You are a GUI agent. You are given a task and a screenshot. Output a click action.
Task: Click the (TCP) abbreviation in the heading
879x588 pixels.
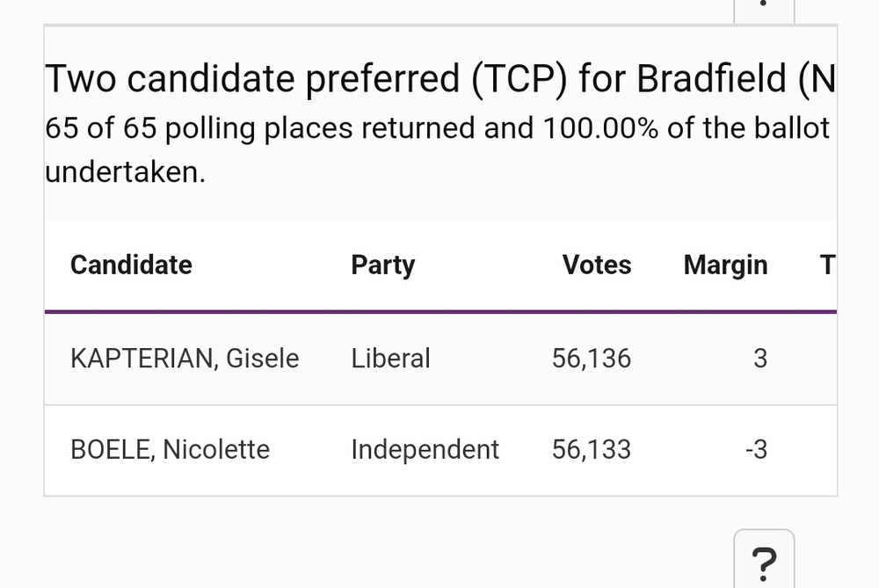click(519, 79)
